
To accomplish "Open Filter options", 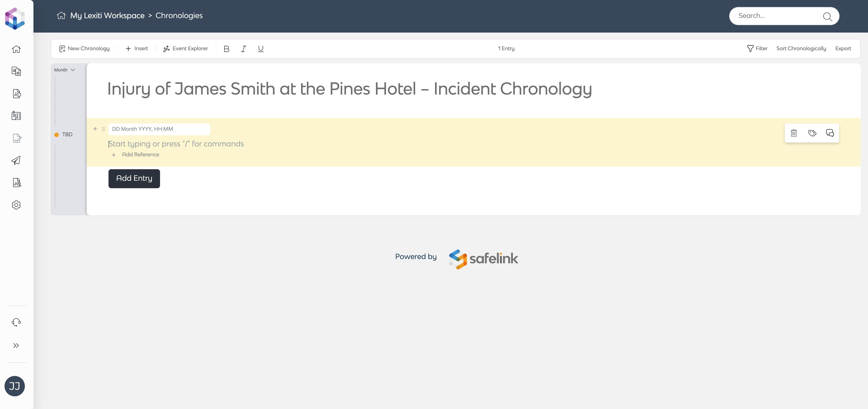I will click(757, 49).
